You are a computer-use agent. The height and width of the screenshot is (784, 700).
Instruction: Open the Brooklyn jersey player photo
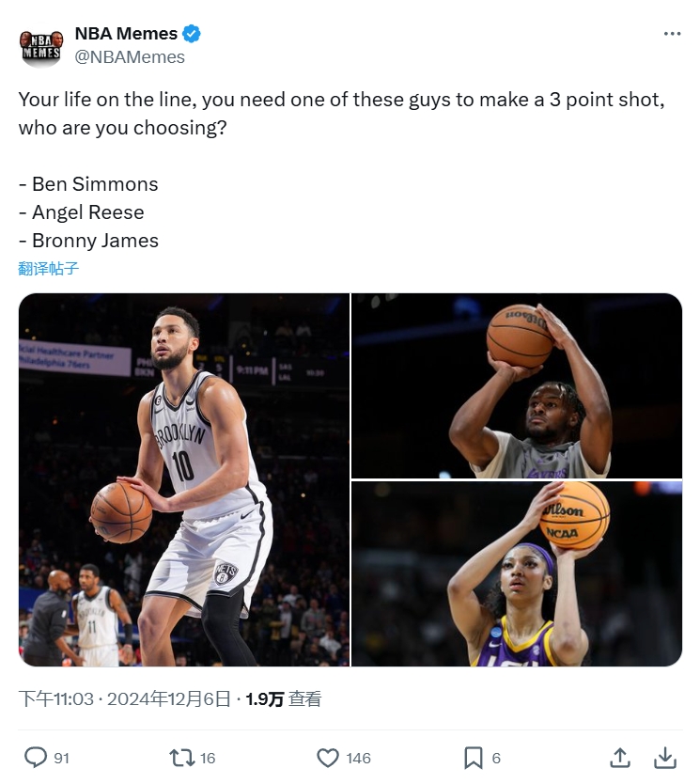click(184, 479)
